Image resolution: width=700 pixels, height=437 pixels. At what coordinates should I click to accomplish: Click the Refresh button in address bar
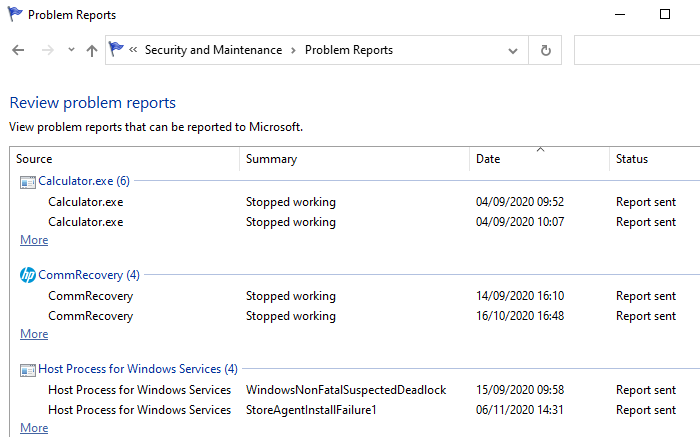click(x=545, y=50)
